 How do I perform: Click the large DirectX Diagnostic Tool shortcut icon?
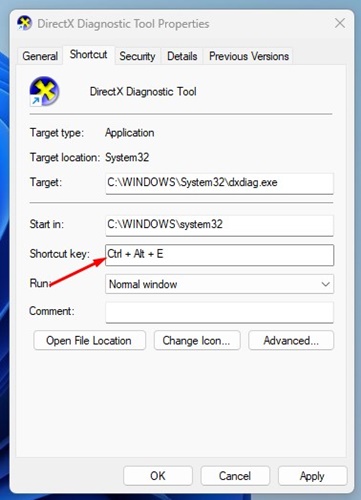(44, 91)
